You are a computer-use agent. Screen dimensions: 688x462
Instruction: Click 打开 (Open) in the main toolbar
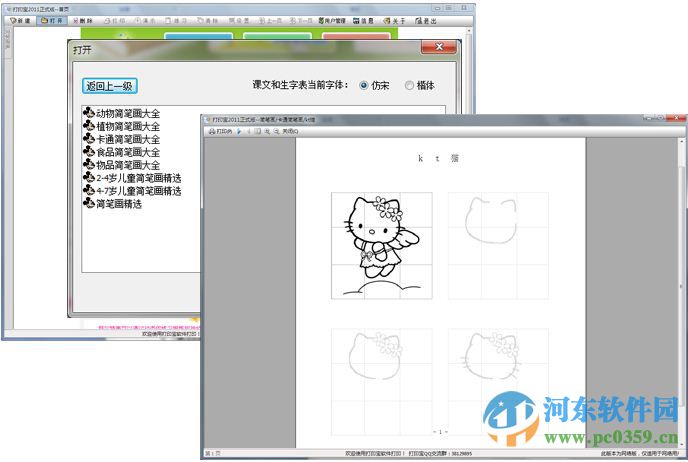point(52,21)
